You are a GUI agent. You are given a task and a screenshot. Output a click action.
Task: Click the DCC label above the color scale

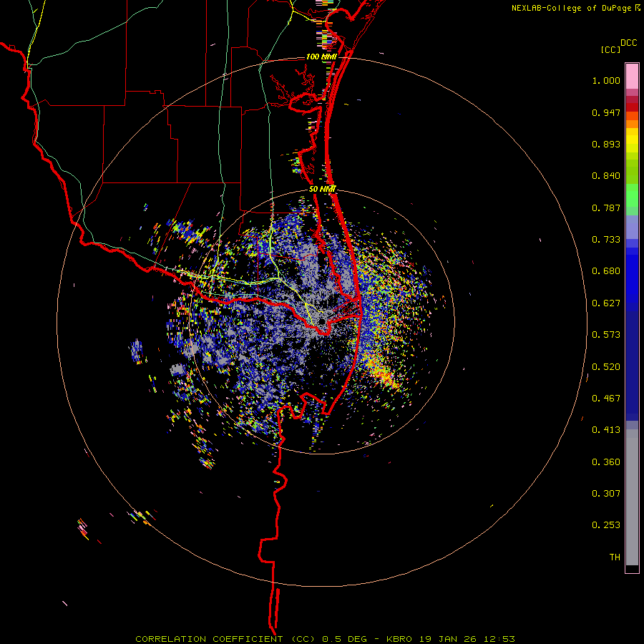click(628, 43)
